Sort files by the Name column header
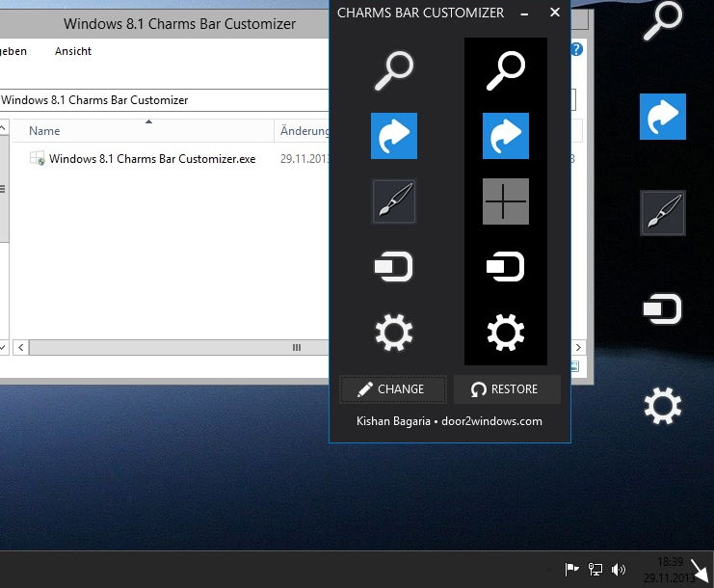 [x=143, y=131]
